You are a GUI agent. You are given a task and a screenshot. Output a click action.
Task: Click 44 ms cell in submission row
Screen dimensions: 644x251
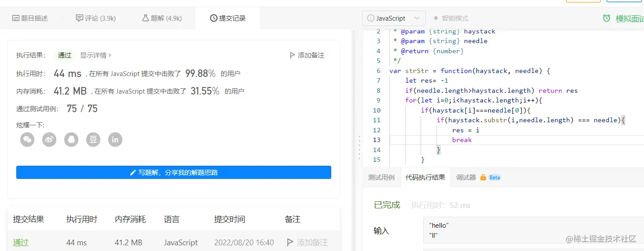[x=77, y=242]
